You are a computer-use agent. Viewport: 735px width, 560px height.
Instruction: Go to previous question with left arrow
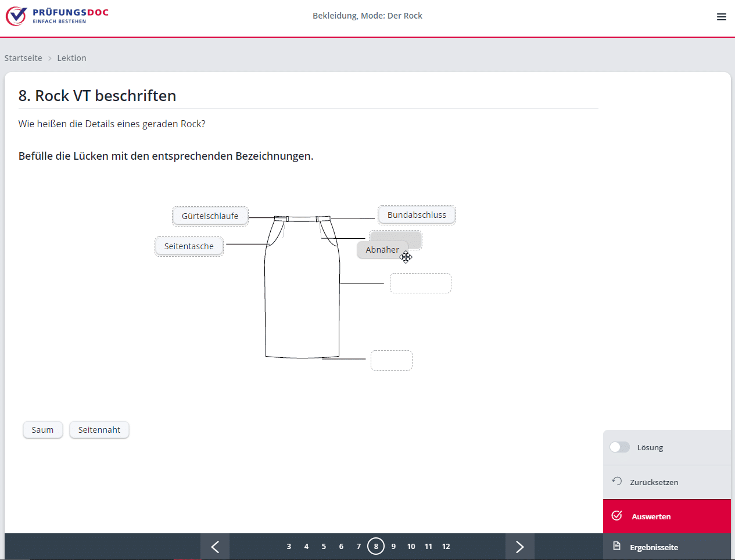(x=215, y=547)
